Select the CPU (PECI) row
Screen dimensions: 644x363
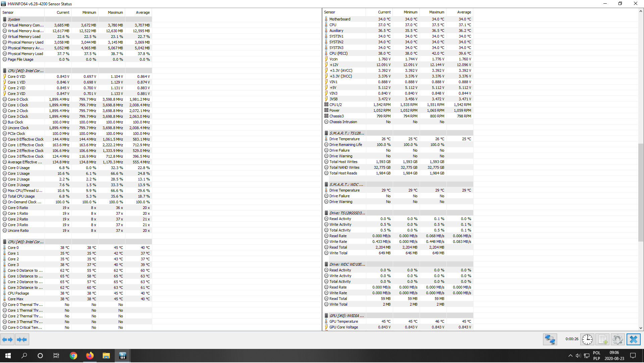coord(398,53)
